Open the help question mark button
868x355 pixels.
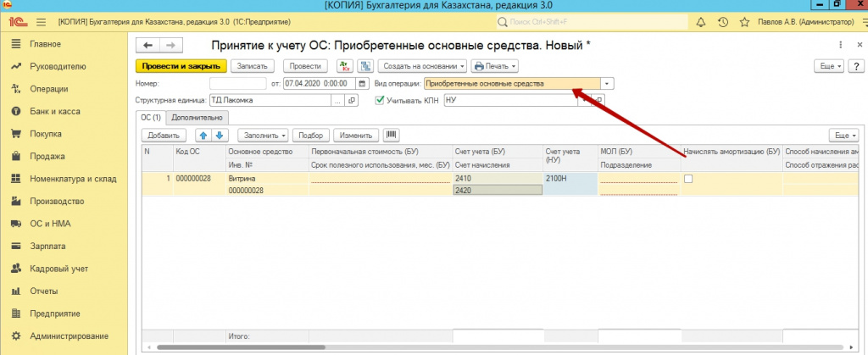click(x=856, y=66)
